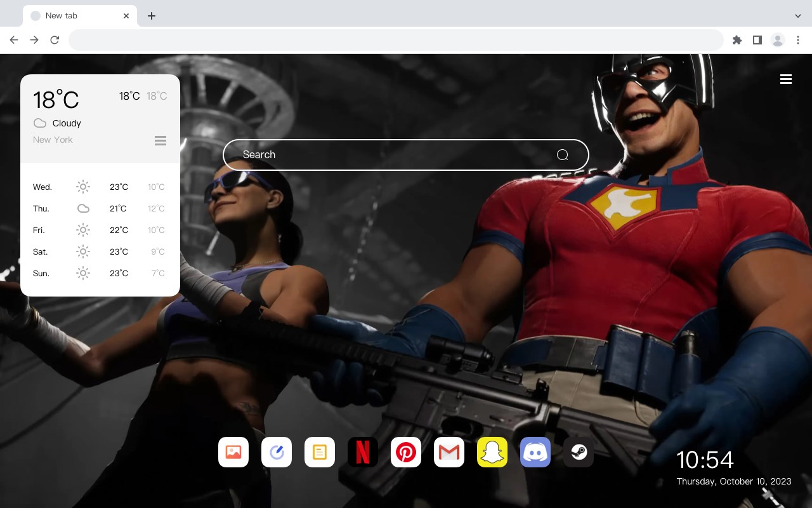Open the wallpaper gallery image icon
Screen dimensions: 812x508
pos(233,452)
